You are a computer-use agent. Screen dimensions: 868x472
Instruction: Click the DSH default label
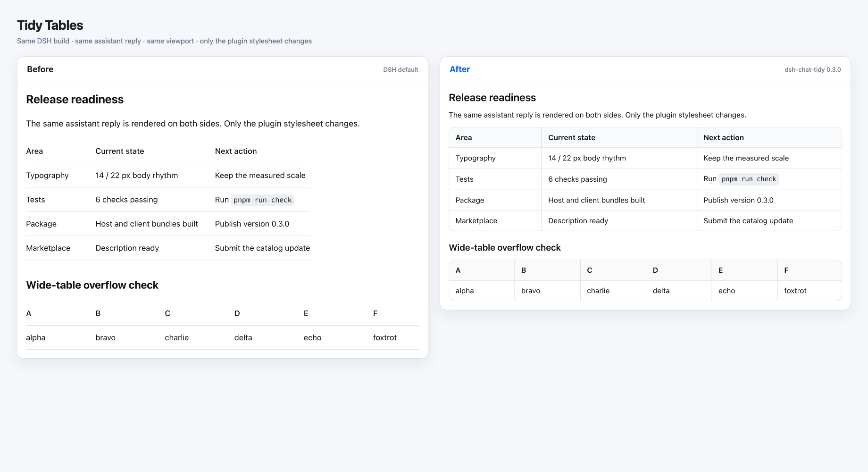tap(401, 69)
